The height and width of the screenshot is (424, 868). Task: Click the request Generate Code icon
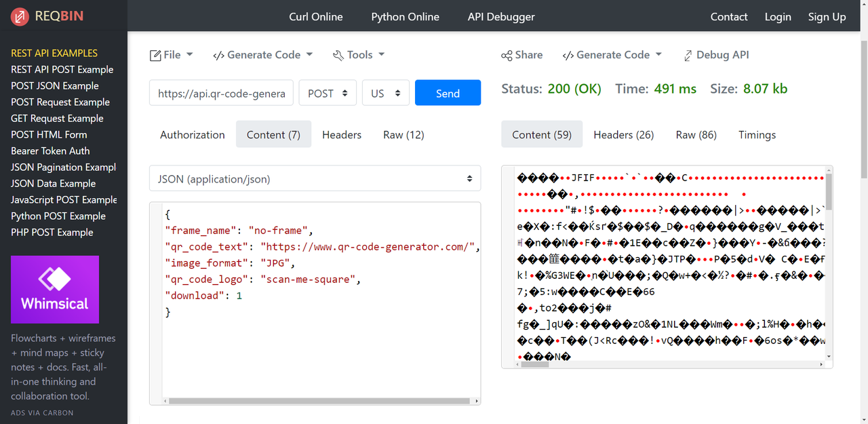point(218,56)
